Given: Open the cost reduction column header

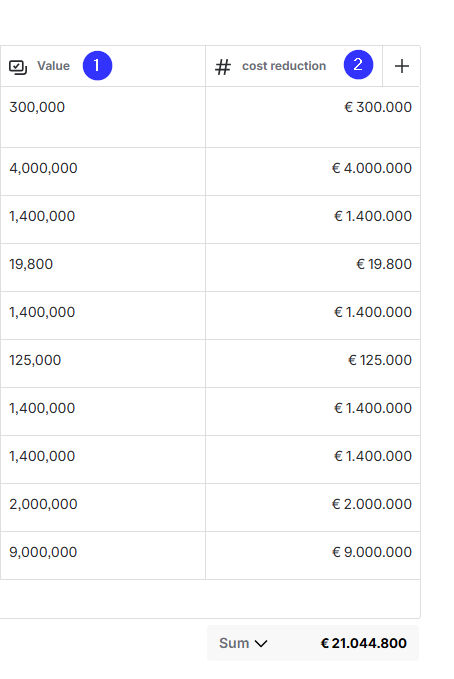Looking at the screenshot, I should click(294, 66).
